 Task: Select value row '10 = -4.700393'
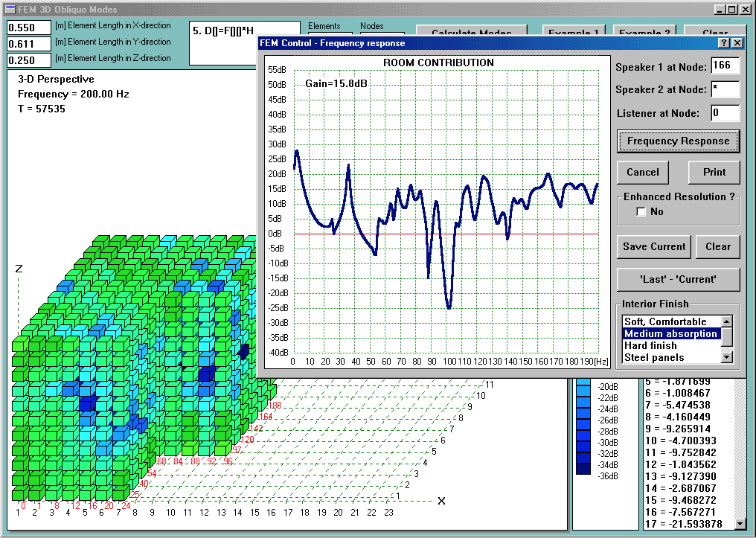tap(681, 441)
